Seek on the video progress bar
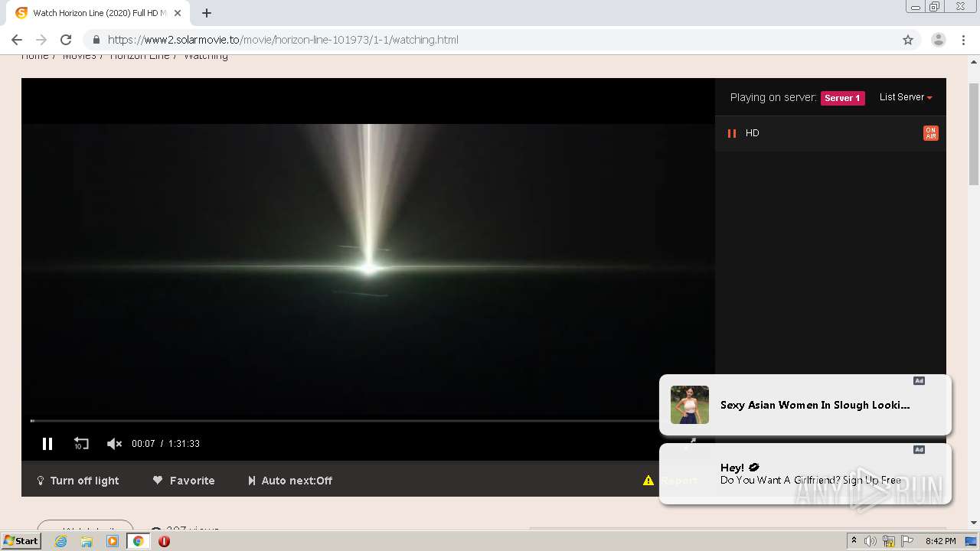Image resolution: width=980 pixels, height=551 pixels. pos(345,421)
